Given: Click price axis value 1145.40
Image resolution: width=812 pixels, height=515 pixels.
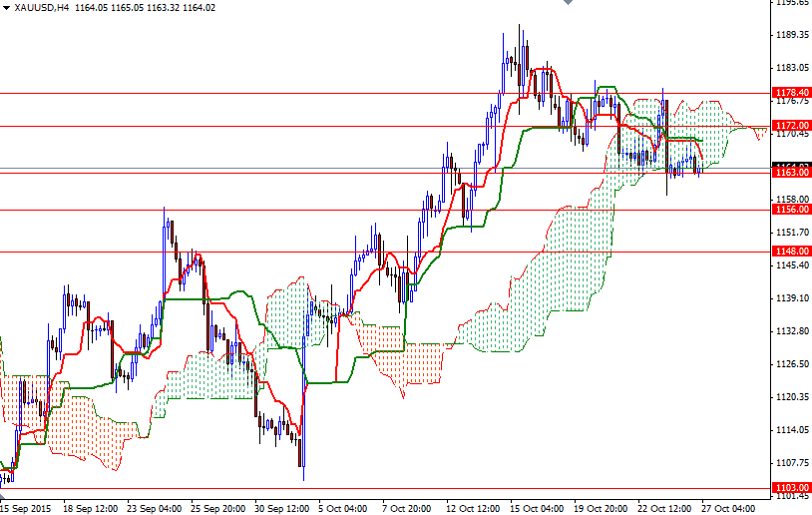Looking at the screenshot, I should click(792, 265).
